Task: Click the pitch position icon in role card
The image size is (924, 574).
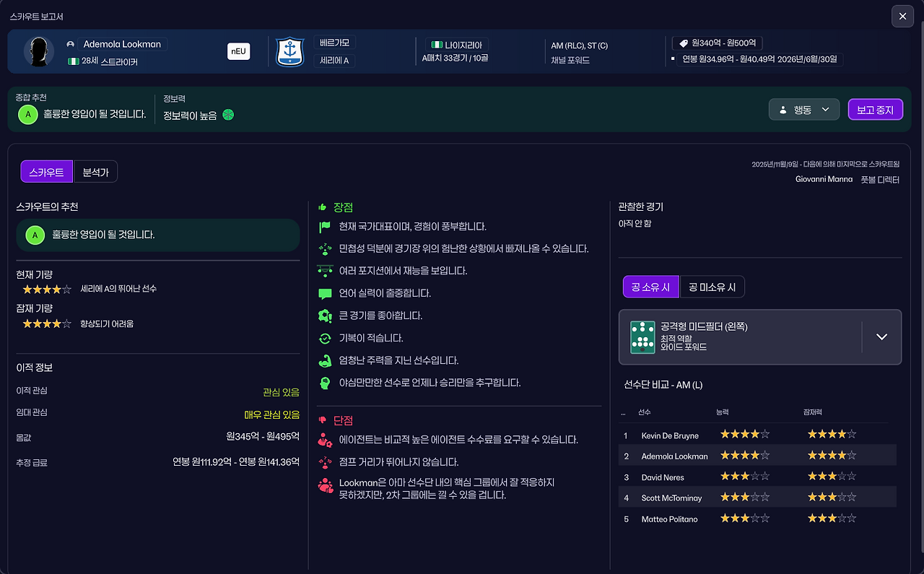Action: click(x=642, y=337)
